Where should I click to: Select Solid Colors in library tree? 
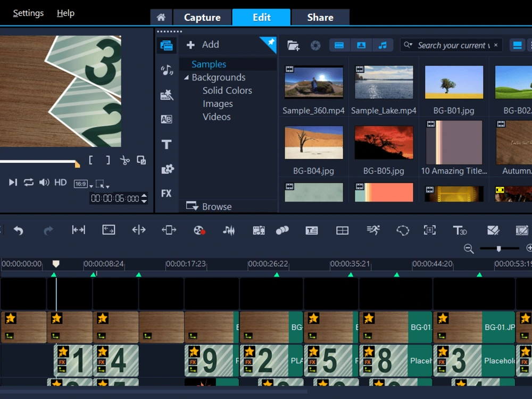(227, 90)
